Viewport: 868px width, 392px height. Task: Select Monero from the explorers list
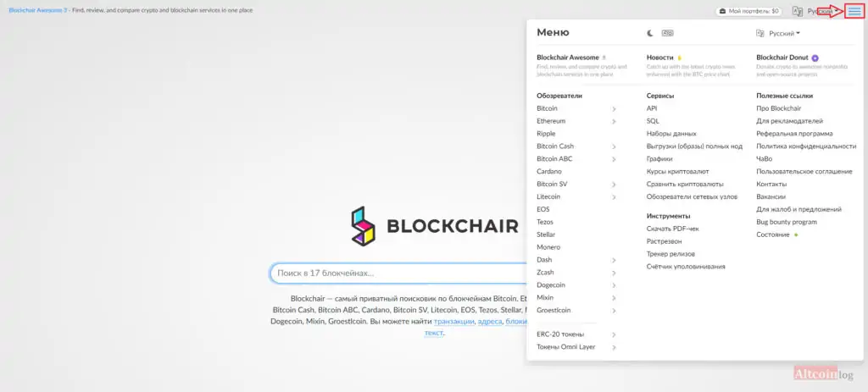(548, 247)
